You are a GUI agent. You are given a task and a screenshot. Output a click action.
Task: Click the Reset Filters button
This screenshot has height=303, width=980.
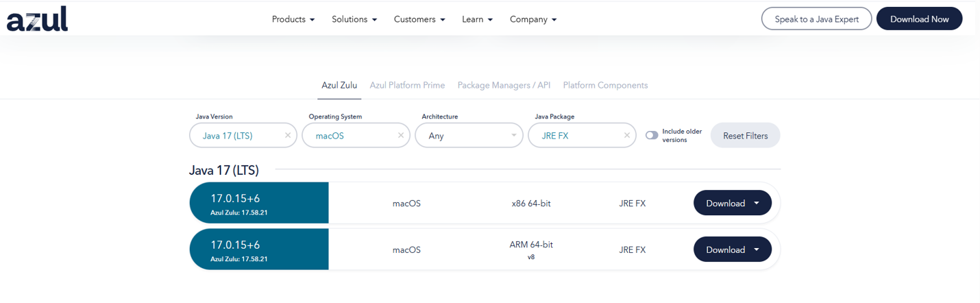745,136
